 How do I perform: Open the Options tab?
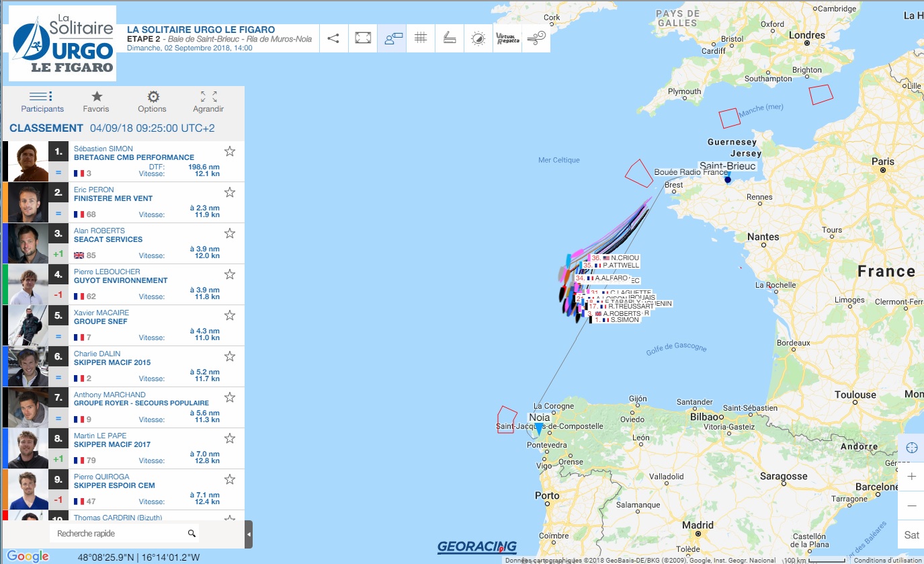click(153, 102)
